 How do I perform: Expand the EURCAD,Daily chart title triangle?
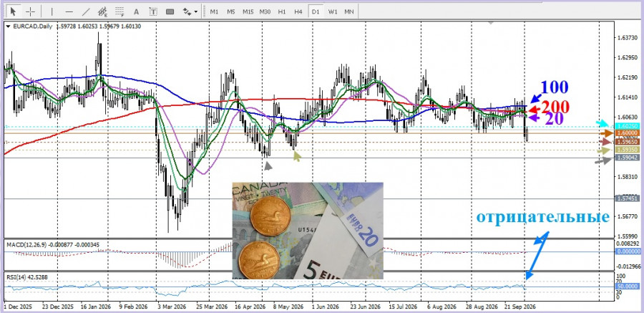click(8, 27)
